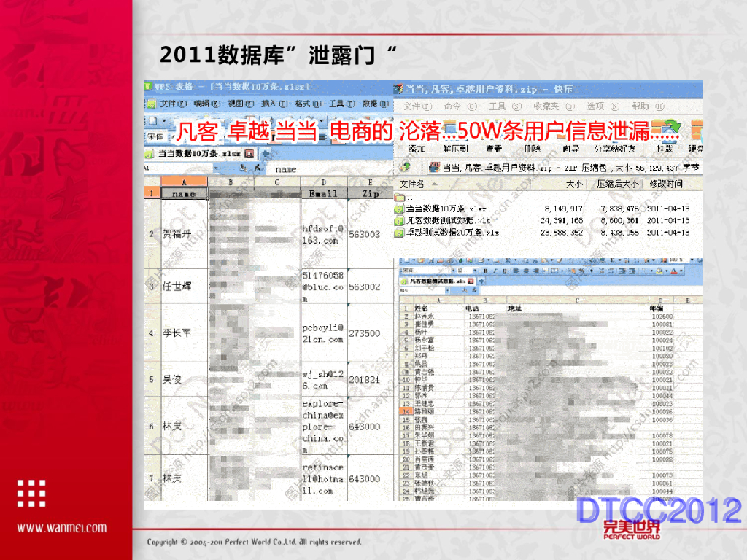Open the fill color dropdown arrow

tap(667, 271)
